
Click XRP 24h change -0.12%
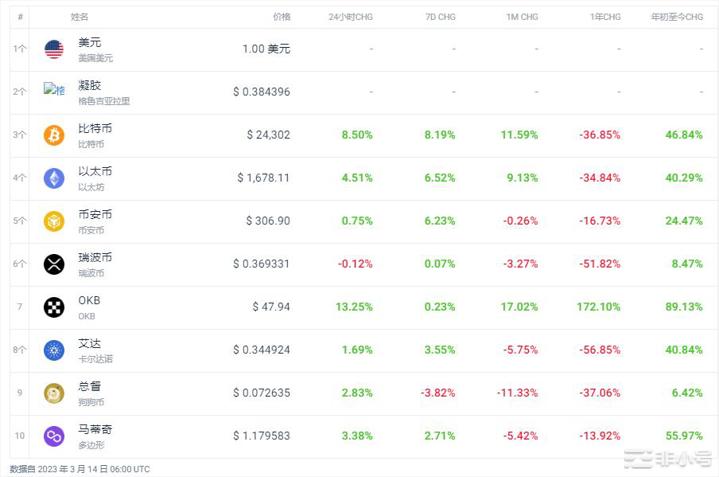pos(355,264)
